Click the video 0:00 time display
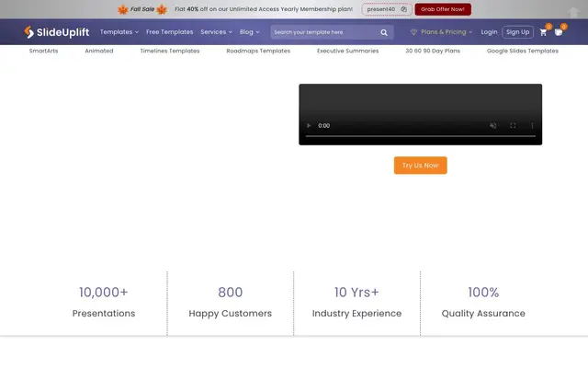This screenshot has width=588, height=368. [x=324, y=126]
